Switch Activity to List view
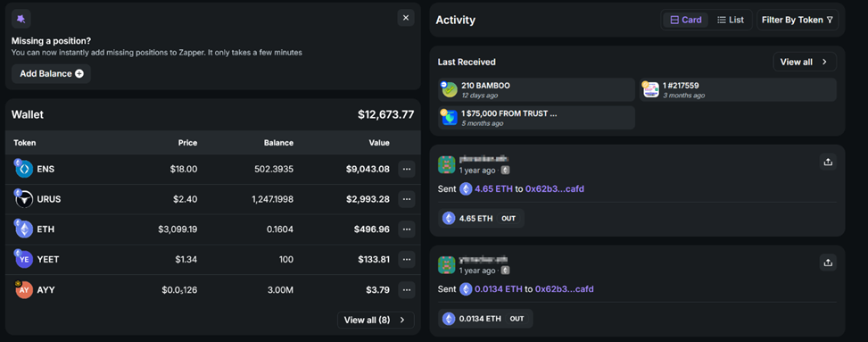This screenshot has width=868, height=342. click(730, 20)
